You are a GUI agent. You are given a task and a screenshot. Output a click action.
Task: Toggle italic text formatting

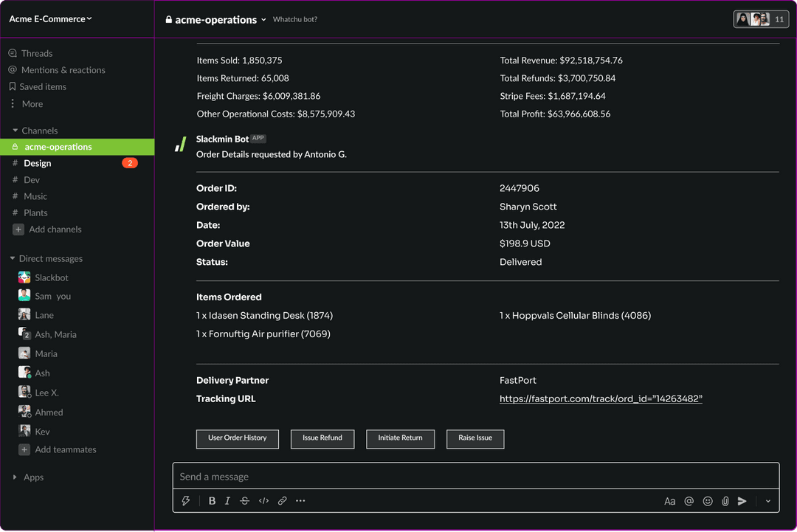coord(227,501)
